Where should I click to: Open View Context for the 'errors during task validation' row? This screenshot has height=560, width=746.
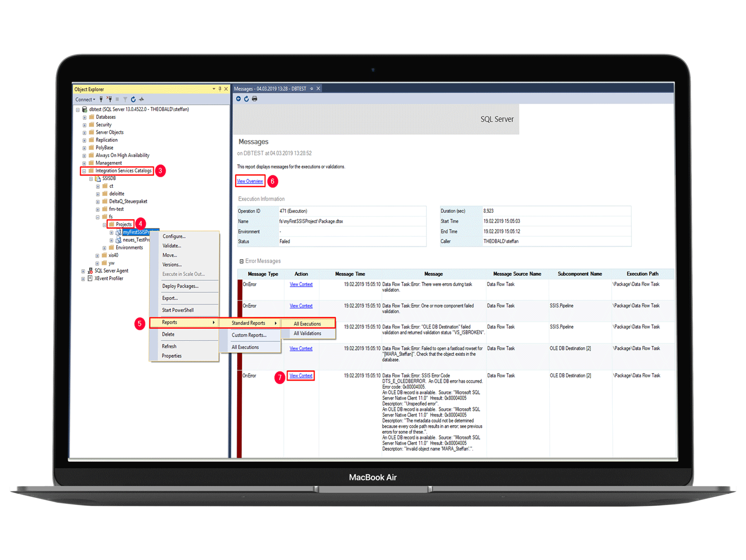(x=301, y=285)
